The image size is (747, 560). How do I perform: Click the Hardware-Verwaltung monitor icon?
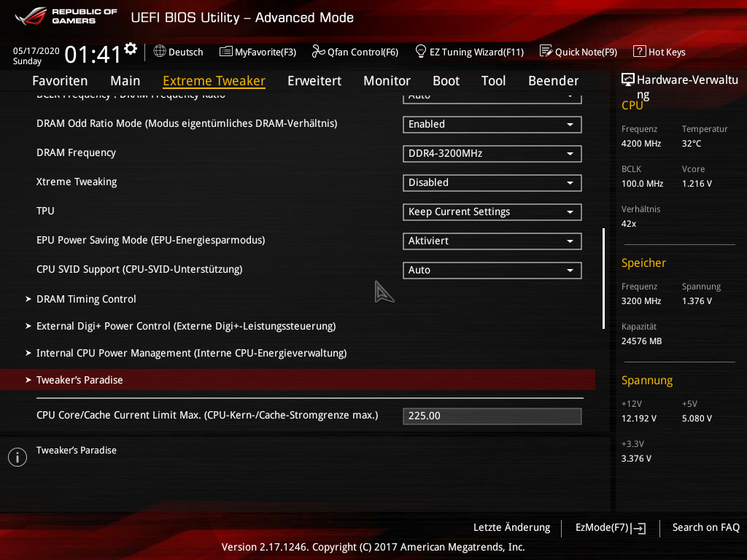(628, 79)
